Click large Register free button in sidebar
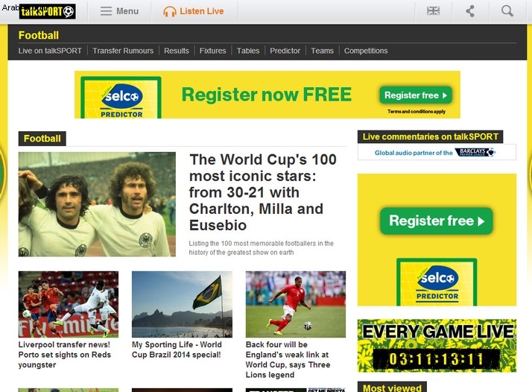The height and width of the screenshot is (392, 532). click(437, 221)
